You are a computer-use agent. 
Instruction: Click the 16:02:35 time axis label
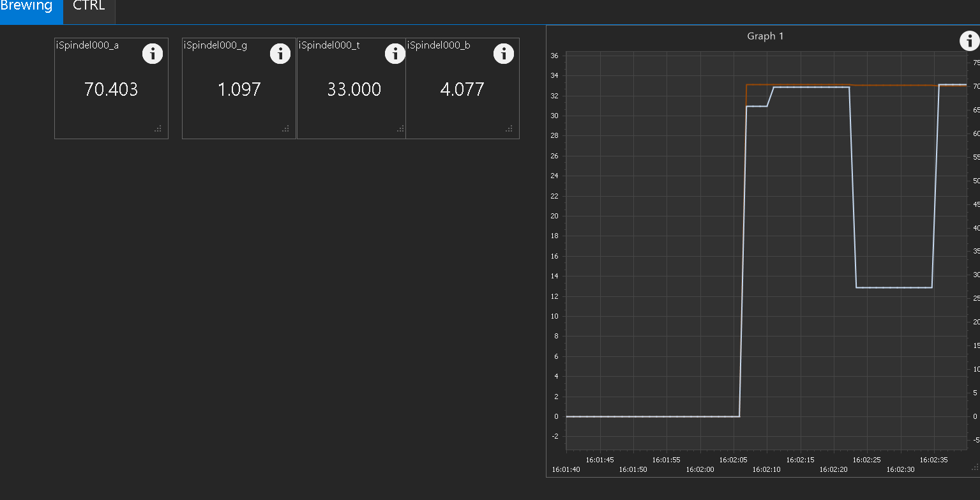pyautogui.click(x=934, y=460)
